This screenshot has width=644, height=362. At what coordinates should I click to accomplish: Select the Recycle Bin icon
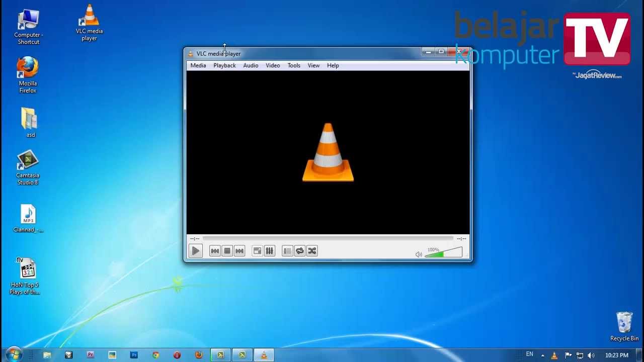[x=624, y=327]
